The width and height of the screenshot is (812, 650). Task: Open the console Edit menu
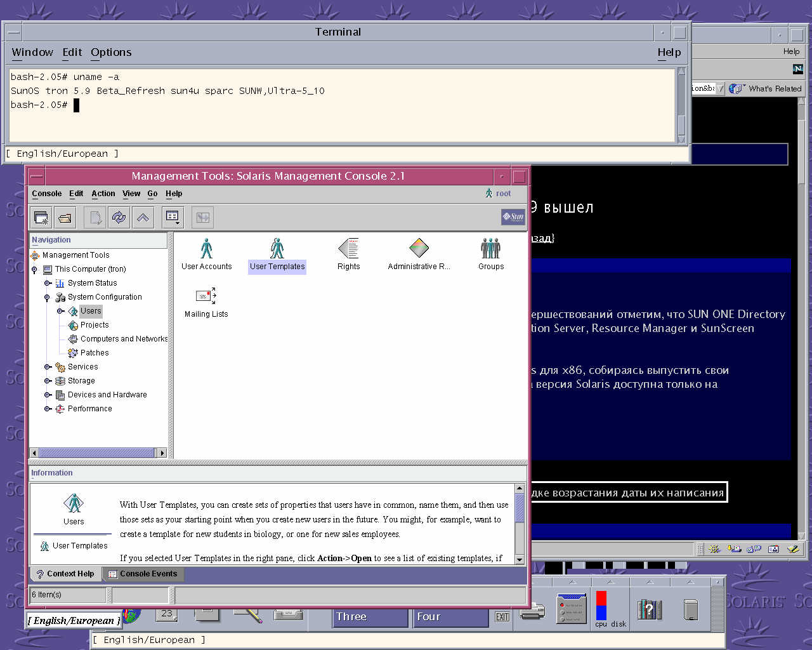76,194
